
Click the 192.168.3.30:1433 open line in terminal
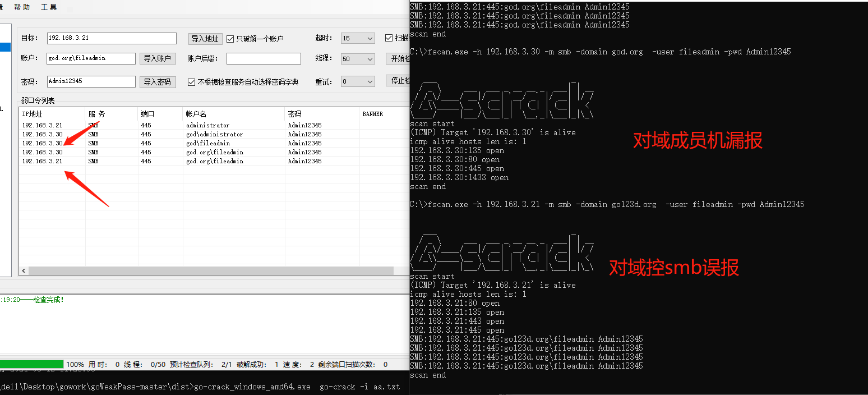459,177
